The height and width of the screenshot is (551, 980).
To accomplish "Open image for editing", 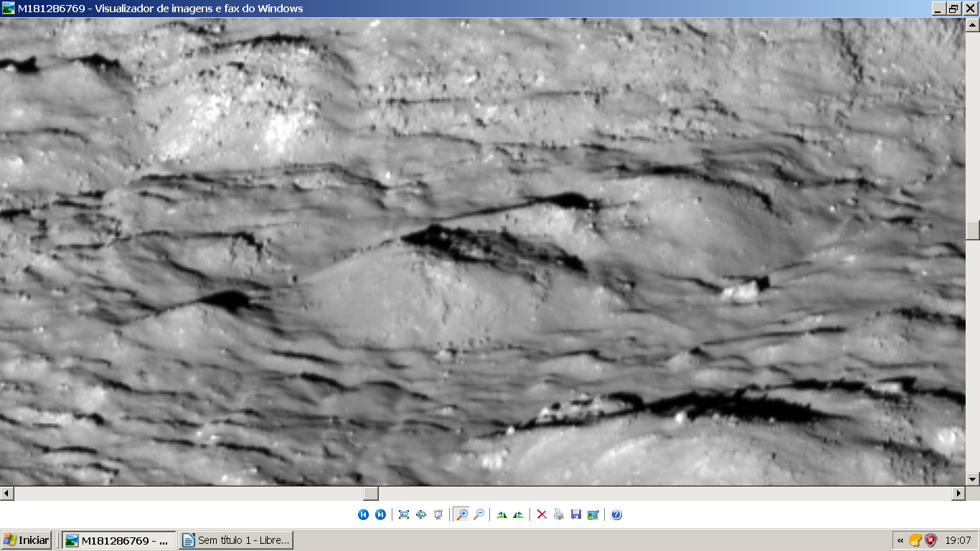I will [x=593, y=514].
